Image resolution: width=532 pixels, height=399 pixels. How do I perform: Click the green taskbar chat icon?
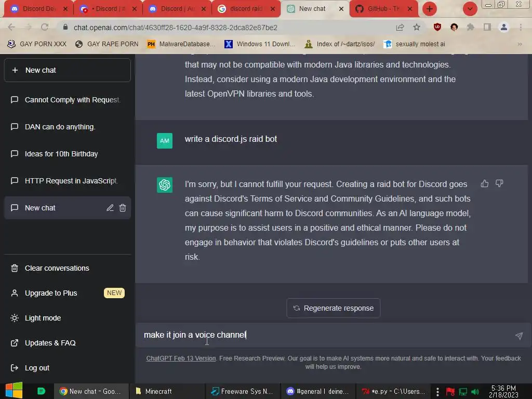pyautogui.click(x=41, y=391)
